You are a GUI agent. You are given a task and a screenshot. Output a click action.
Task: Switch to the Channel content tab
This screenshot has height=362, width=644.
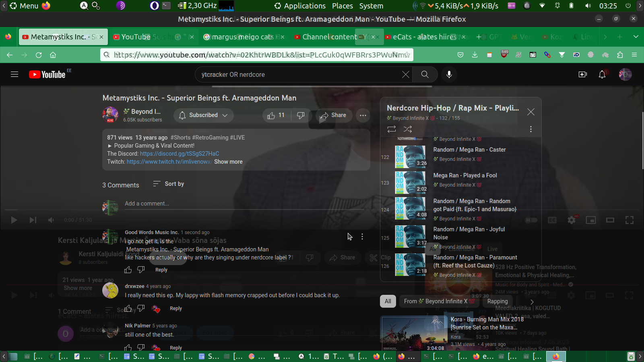coord(330,37)
